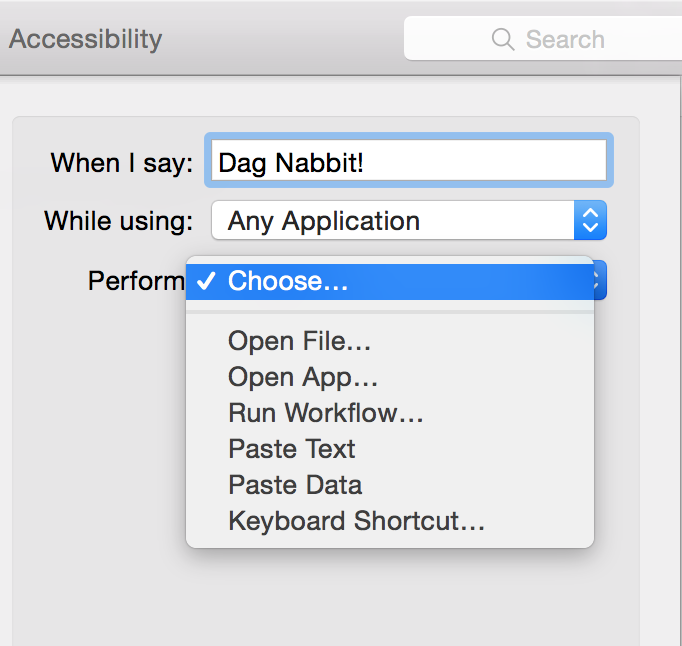Screen dimensions: 682x646
Task: Select the Choose… menu option
Action: [x=288, y=282]
